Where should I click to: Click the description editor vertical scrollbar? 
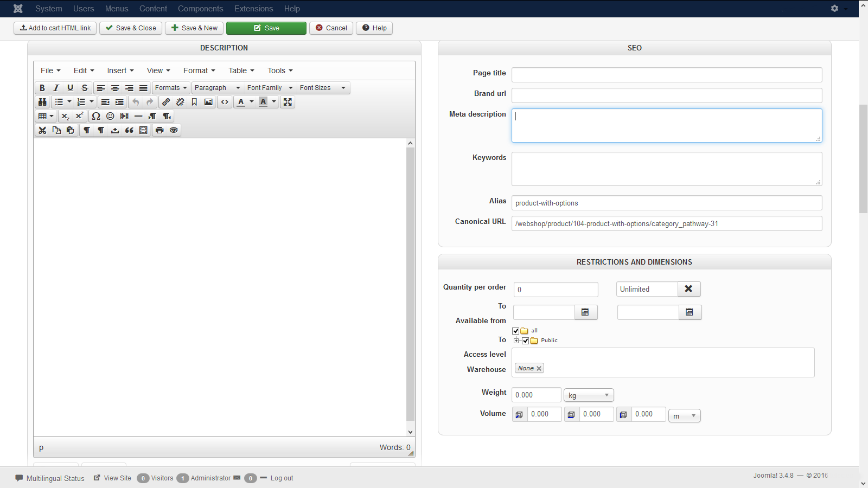(411, 284)
